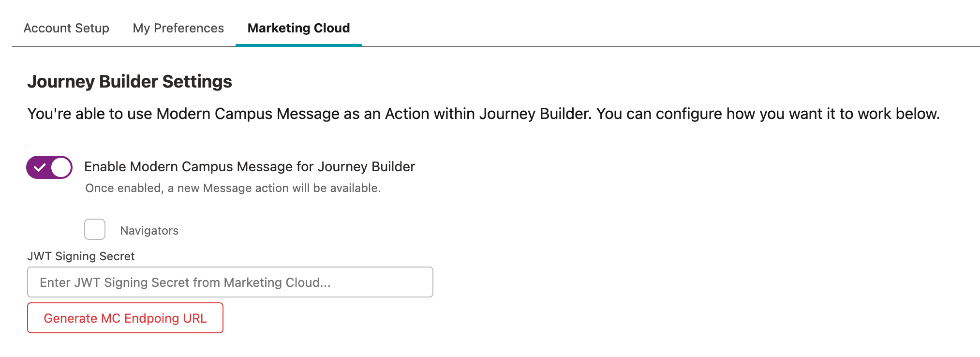The image size is (980, 357).
Task: Click inside the Marketing Cloud secret field
Action: (x=230, y=282)
